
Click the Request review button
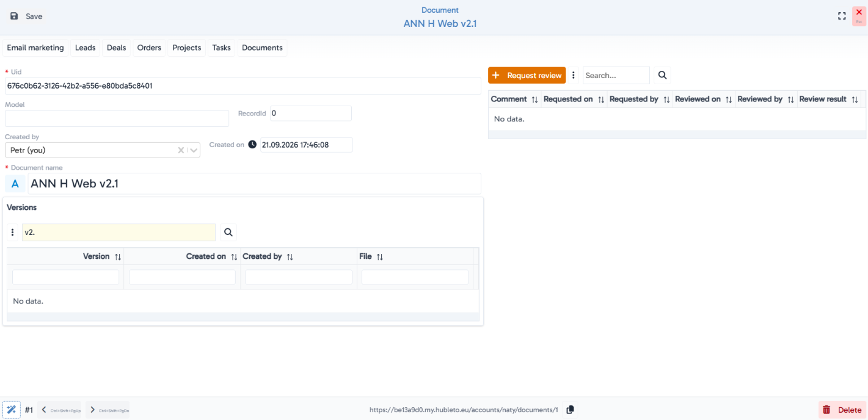[527, 75]
